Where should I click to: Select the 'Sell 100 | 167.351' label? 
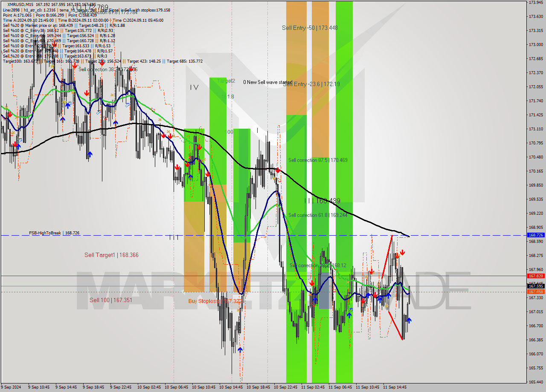click(x=111, y=300)
